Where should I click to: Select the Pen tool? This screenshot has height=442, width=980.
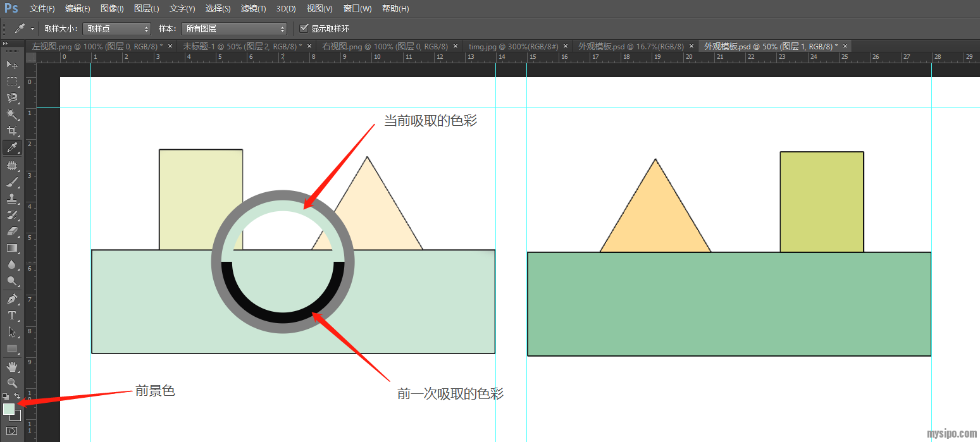(11, 298)
